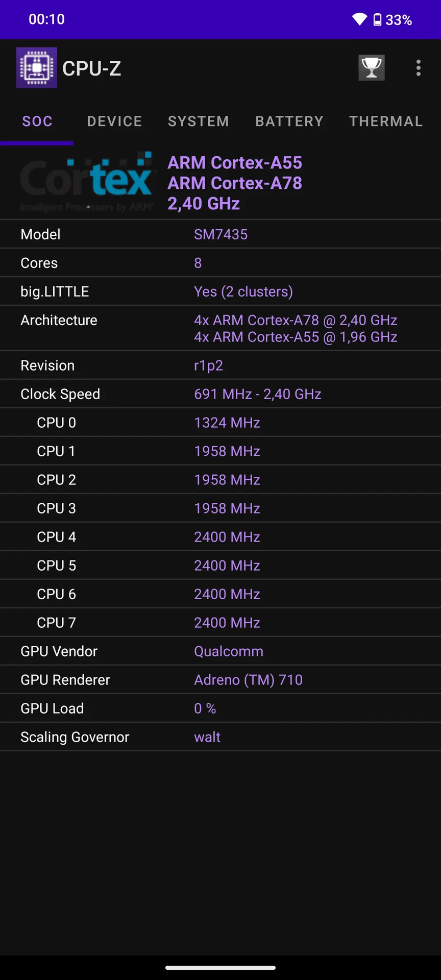Tap the Scaling Governor walt row
Viewport: 441px width, 980px height.
[220, 737]
